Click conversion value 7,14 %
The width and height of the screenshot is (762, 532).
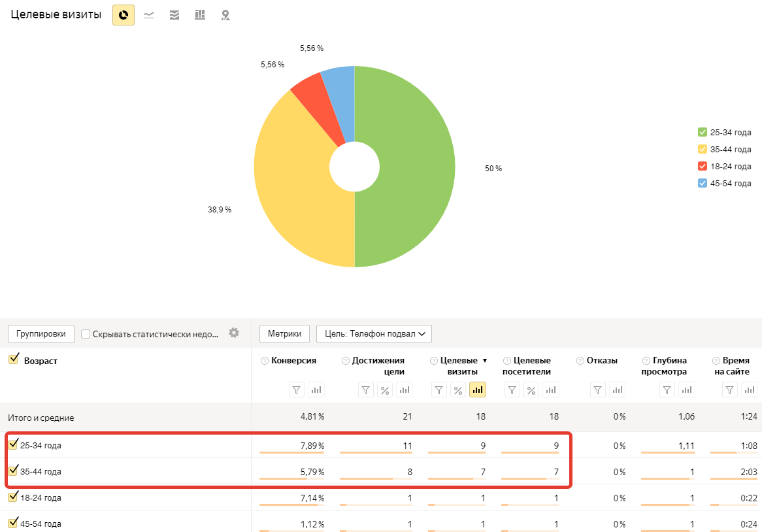[312, 498]
